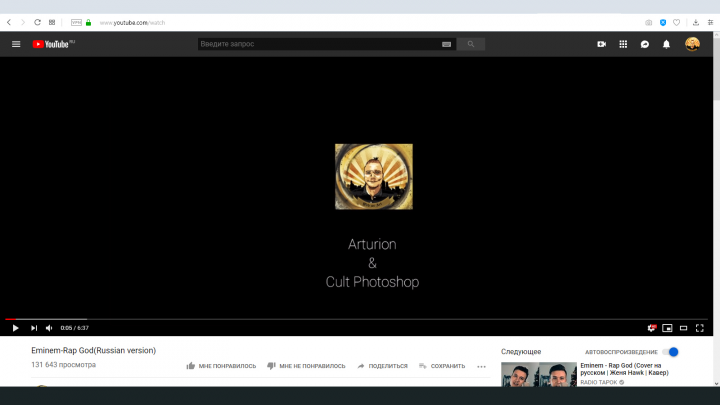This screenshot has width=720, height=405.
Task: Like the video with Мне понравилось
Action: pos(221,366)
